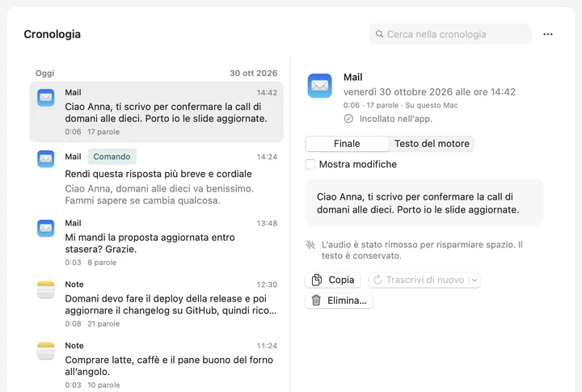582x392 pixels.
Task: Click '8 parole' under the 13:48 entry
Action: [102, 263]
